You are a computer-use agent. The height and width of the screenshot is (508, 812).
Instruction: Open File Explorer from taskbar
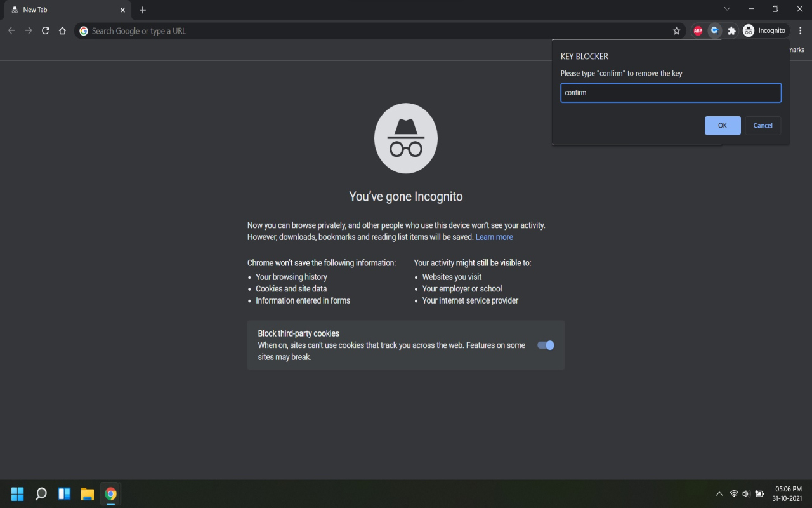[x=88, y=494]
